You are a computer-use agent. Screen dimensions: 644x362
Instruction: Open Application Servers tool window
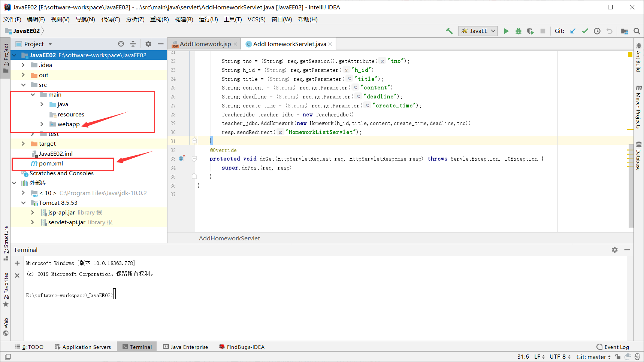83,347
